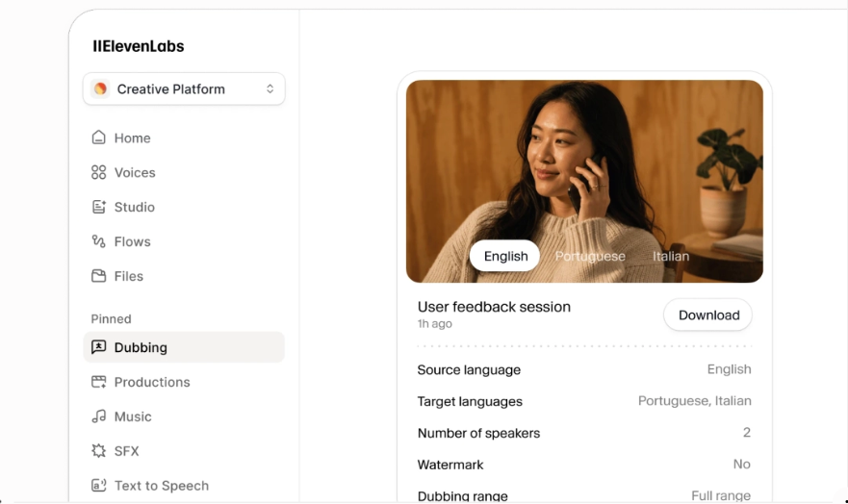Click the 1h ago timestamp
This screenshot has height=504, width=848.
(x=434, y=323)
